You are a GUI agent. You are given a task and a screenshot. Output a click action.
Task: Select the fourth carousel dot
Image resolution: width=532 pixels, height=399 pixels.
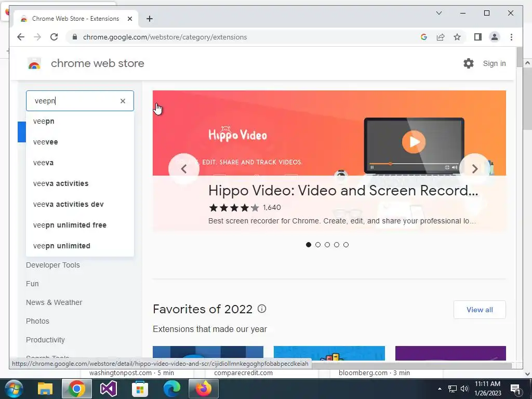pos(337,245)
